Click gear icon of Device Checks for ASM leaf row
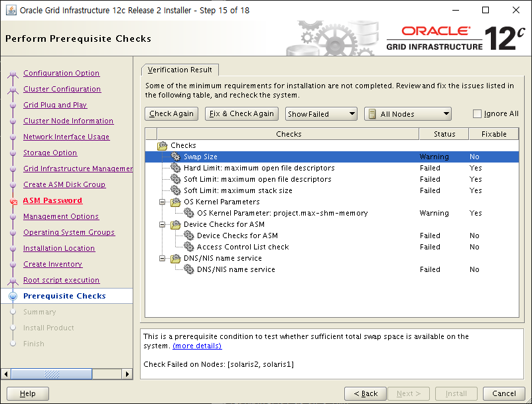The width and height of the screenshot is (532, 404). tap(188, 235)
